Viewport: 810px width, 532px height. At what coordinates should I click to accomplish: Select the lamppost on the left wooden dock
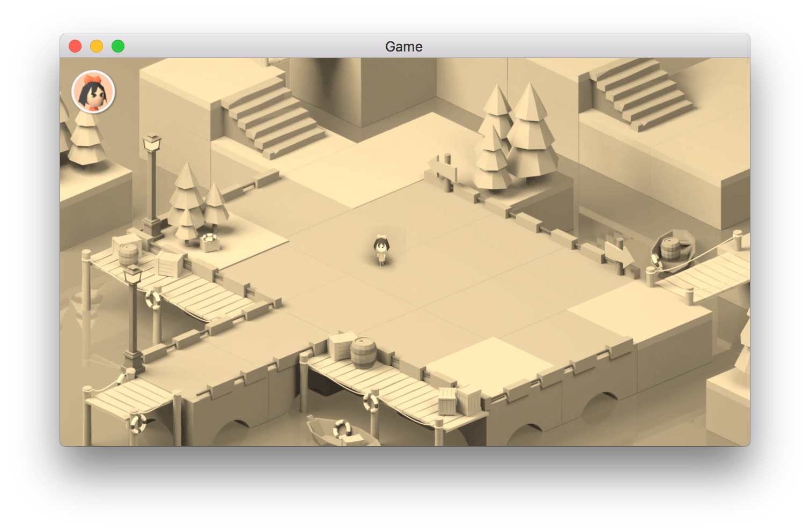tap(132, 316)
